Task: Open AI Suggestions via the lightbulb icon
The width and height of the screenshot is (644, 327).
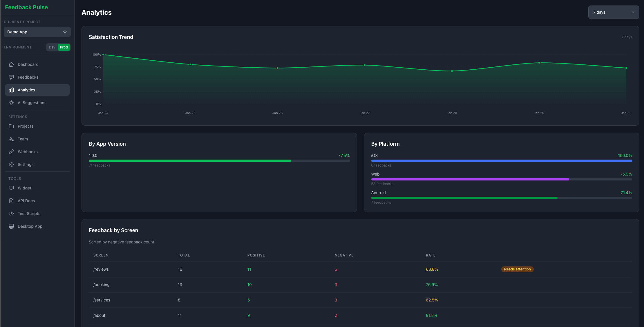Action: click(x=11, y=102)
